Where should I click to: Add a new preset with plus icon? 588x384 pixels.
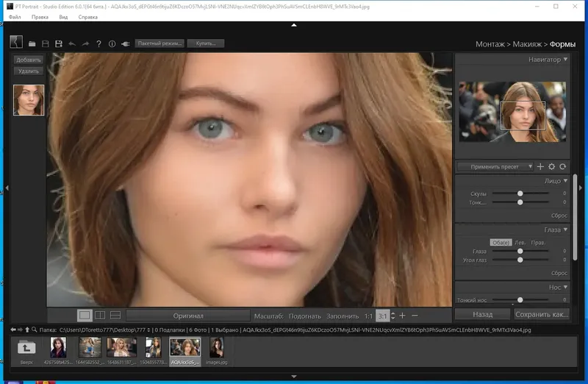540,167
